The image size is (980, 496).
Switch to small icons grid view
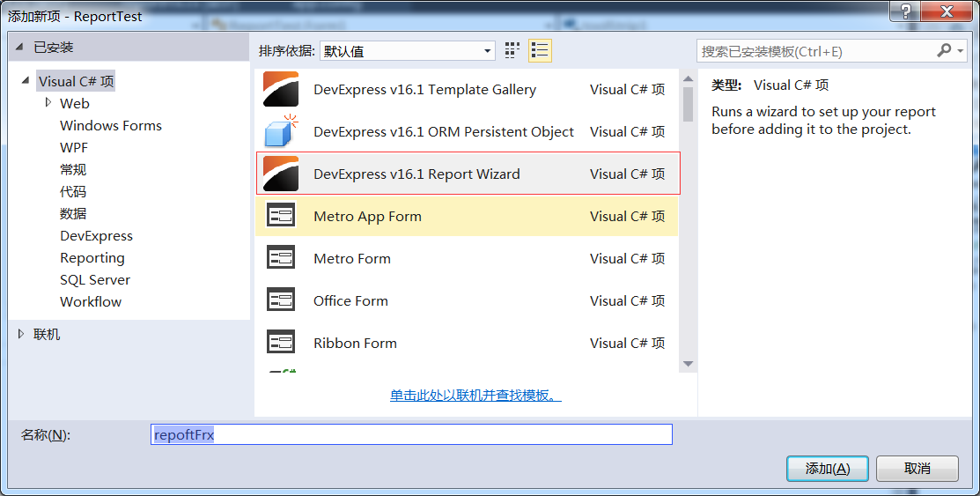pyautogui.click(x=512, y=51)
